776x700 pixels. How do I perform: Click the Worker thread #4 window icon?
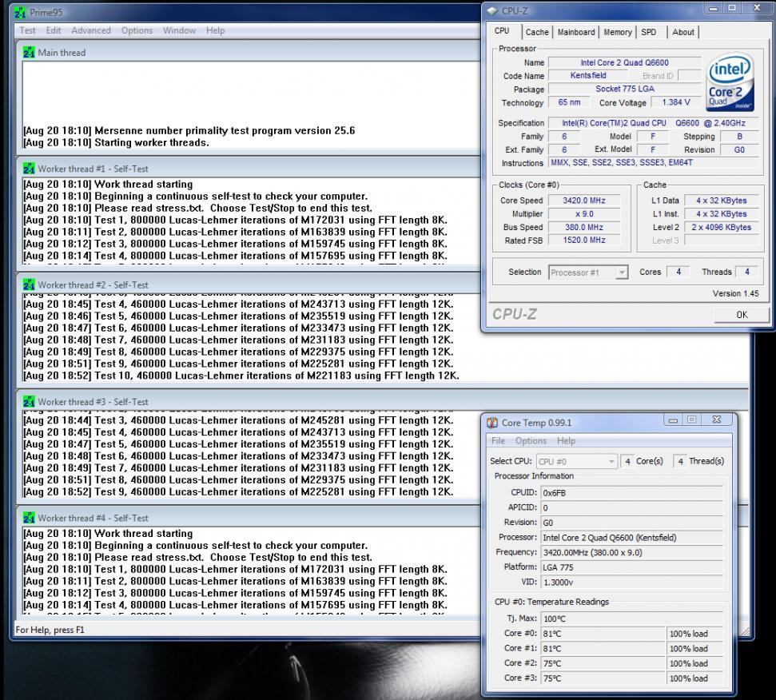point(29,518)
